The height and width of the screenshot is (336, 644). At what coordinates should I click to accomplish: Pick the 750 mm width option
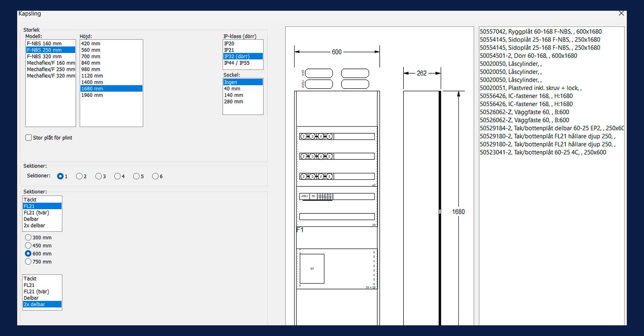(x=28, y=262)
